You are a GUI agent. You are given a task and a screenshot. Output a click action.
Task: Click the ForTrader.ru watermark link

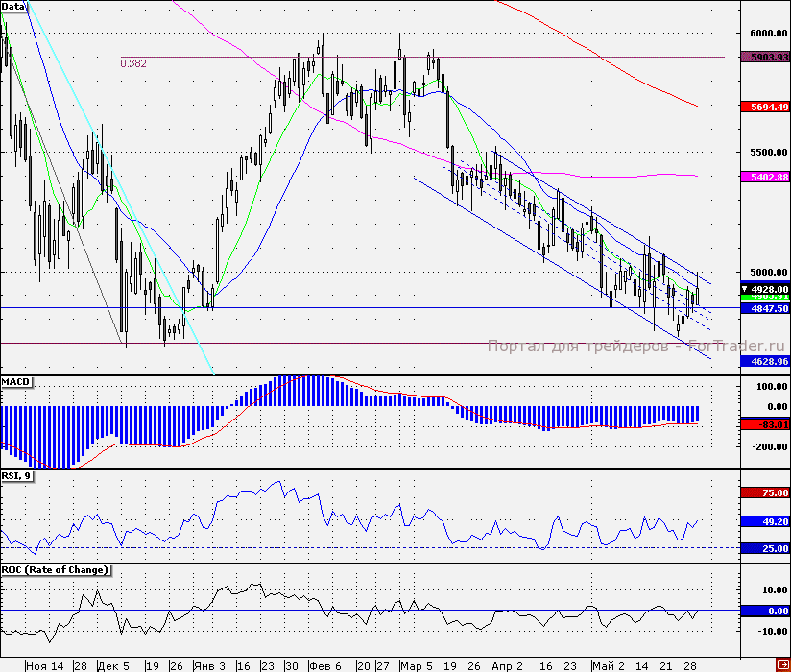[x=636, y=347]
